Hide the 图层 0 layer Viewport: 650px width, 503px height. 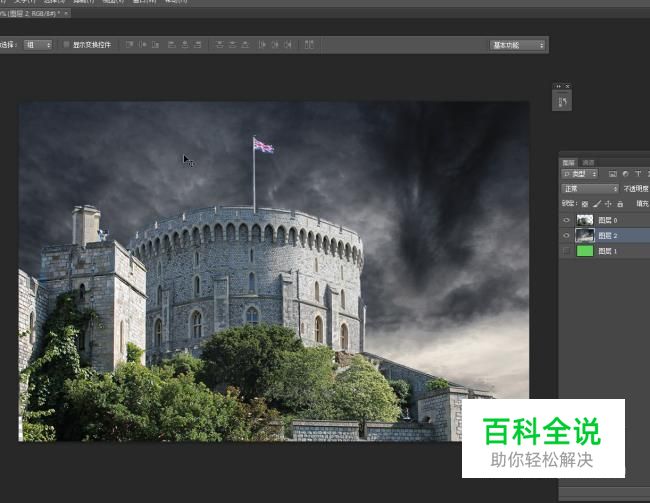566,220
